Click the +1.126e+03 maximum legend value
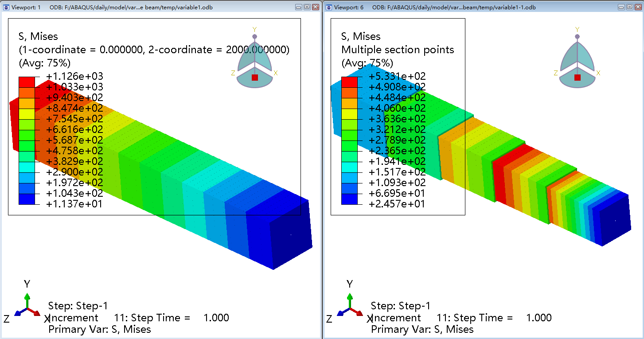The image size is (644, 339). [x=74, y=77]
